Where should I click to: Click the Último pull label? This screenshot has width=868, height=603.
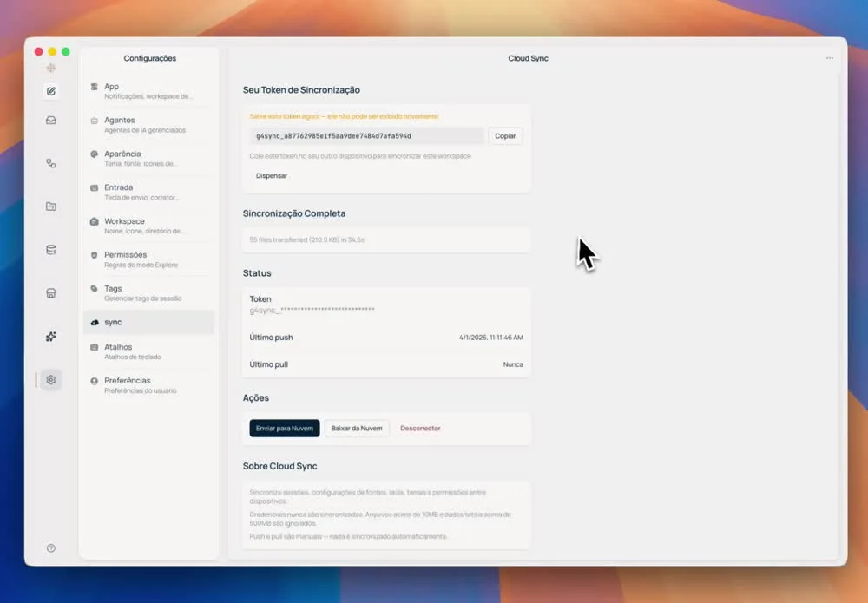(268, 364)
